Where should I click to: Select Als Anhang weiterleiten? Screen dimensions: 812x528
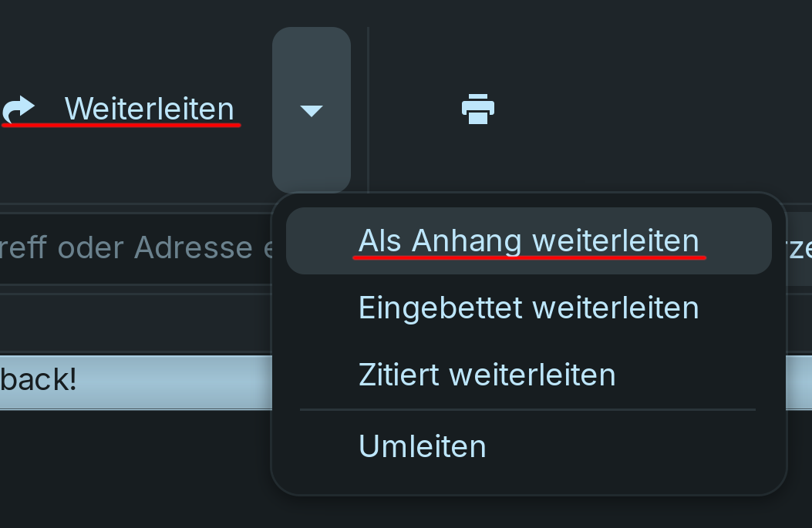(528, 241)
